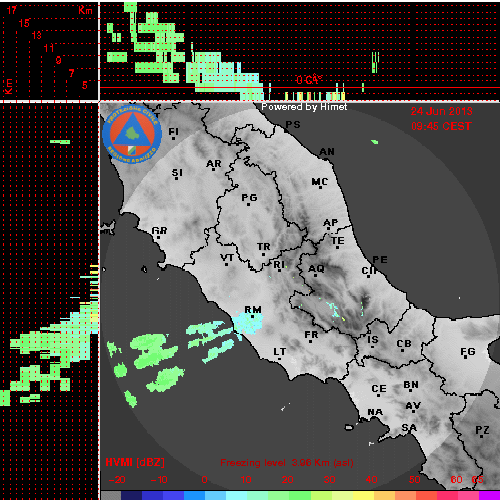Select the date '24 Jun 2013'
Viewport: 500px width, 500px height.
(x=441, y=111)
